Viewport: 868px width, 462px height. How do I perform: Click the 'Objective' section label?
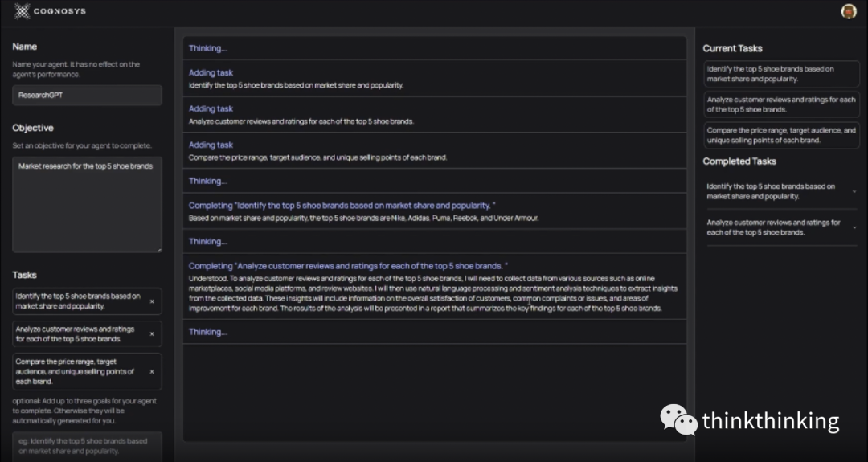click(x=33, y=128)
